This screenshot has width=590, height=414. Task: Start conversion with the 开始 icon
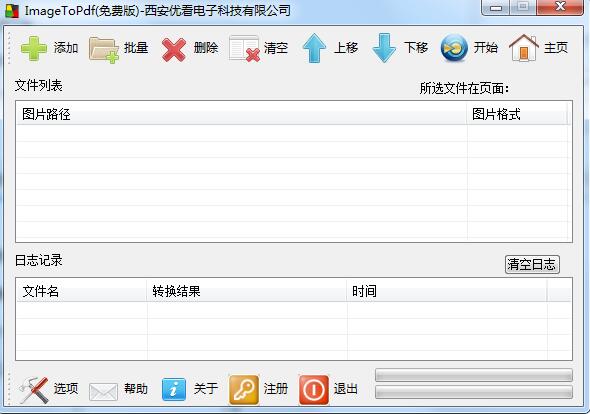tap(454, 48)
